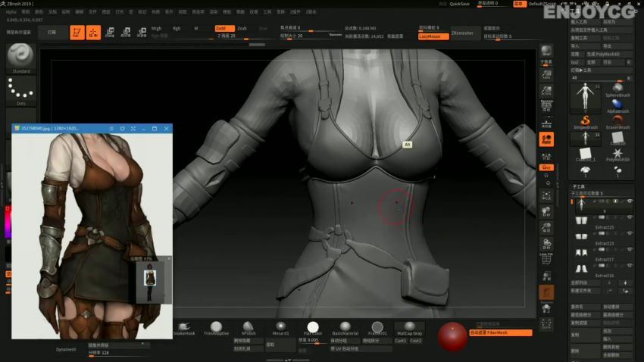The image size is (644, 362).
Task: Toggle visibility eye of Extract23 subtool
Action: coord(629,233)
